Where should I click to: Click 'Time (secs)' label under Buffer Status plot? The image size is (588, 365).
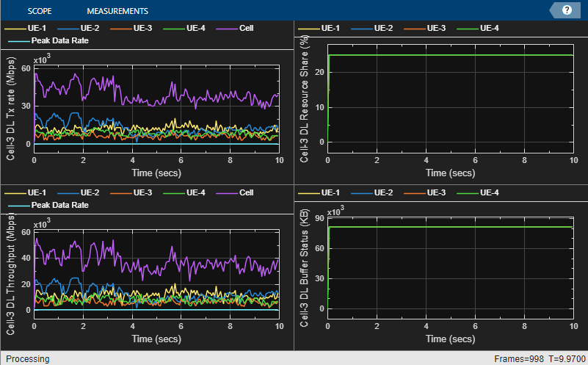point(451,339)
